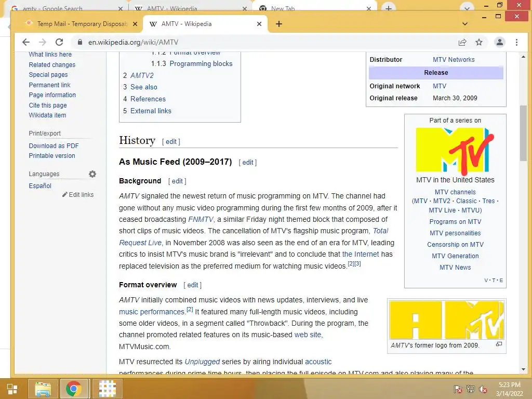Screen dimensions: 532x399
Task: Edit the Background section
Action: tap(177, 181)
